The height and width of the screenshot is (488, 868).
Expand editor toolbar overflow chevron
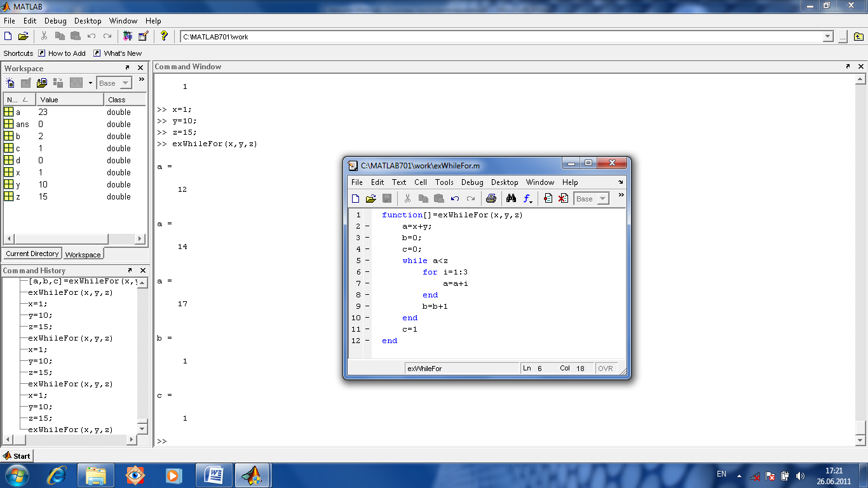(x=621, y=196)
